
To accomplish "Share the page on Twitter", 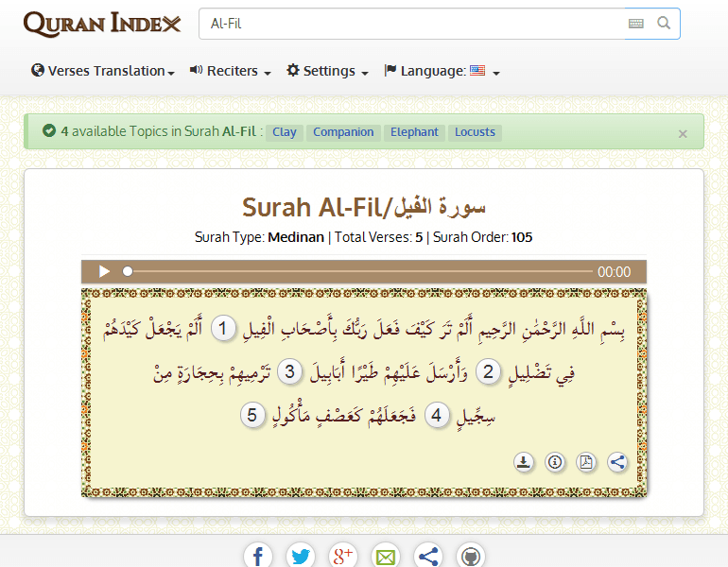I will tap(301, 556).
